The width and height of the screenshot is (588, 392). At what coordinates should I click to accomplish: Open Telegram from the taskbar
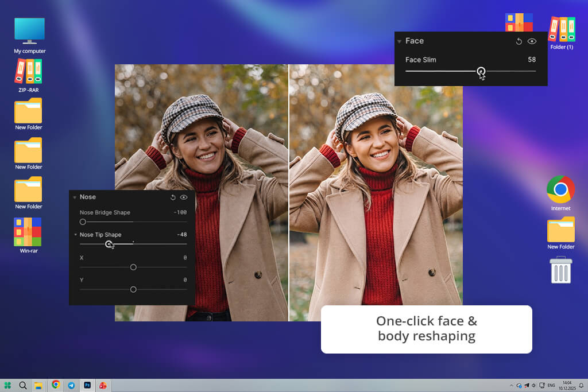click(x=71, y=385)
